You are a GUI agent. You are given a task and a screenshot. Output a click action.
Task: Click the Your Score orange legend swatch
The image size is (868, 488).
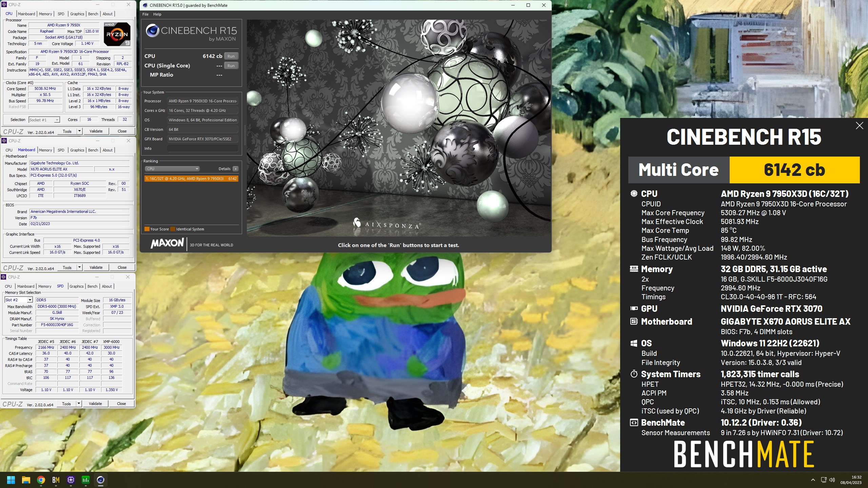pos(147,229)
